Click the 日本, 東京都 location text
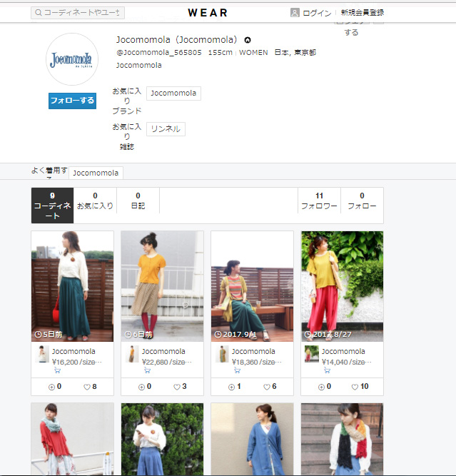The image size is (456, 476). [x=295, y=53]
